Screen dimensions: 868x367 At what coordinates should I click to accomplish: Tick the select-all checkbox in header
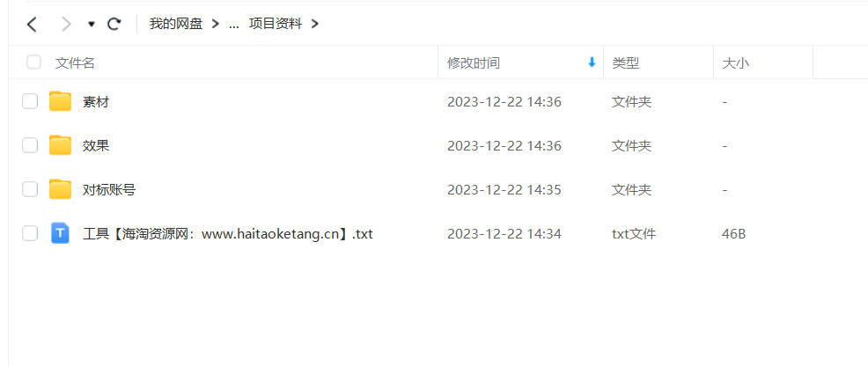(x=33, y=62)
